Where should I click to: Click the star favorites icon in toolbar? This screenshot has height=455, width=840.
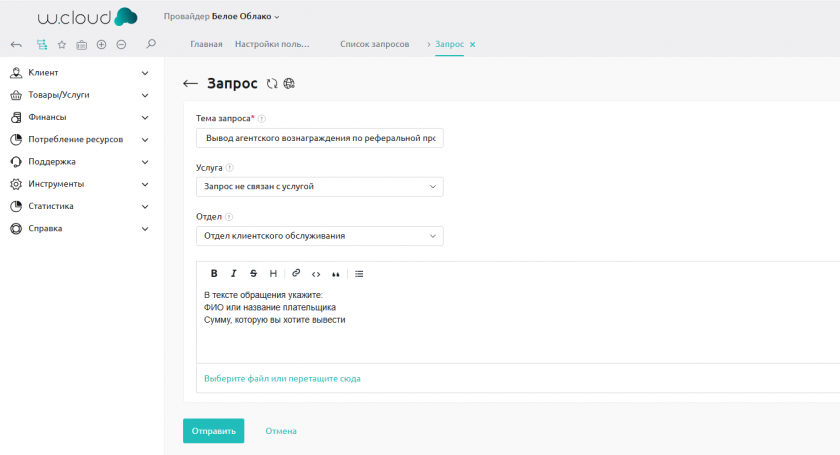tap(61, 45)
